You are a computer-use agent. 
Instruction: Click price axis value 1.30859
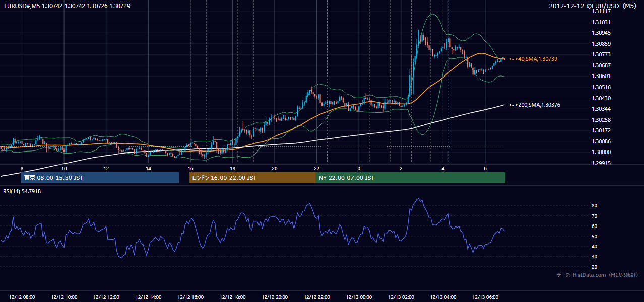pos(601,44)
